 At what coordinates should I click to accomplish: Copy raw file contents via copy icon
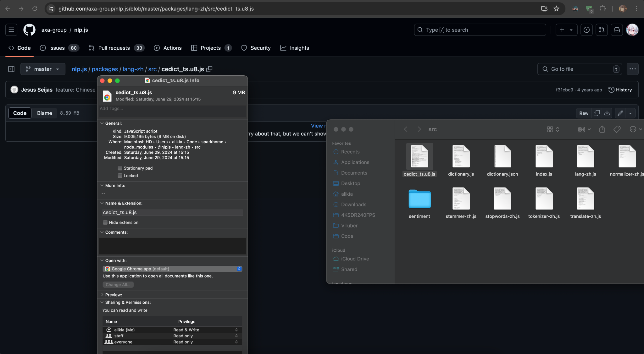(596, 113)
